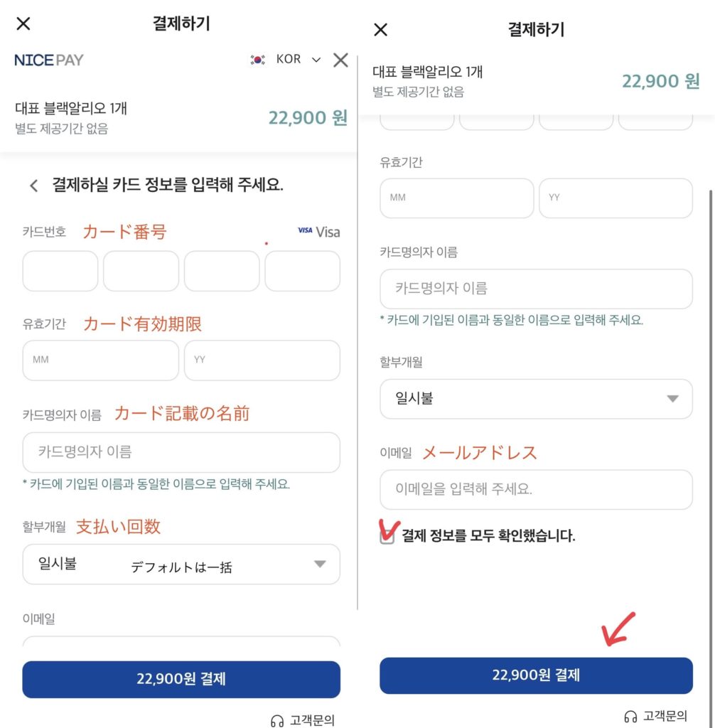
Task: Close the left payment screen with the top X
Action: (23, 23)
